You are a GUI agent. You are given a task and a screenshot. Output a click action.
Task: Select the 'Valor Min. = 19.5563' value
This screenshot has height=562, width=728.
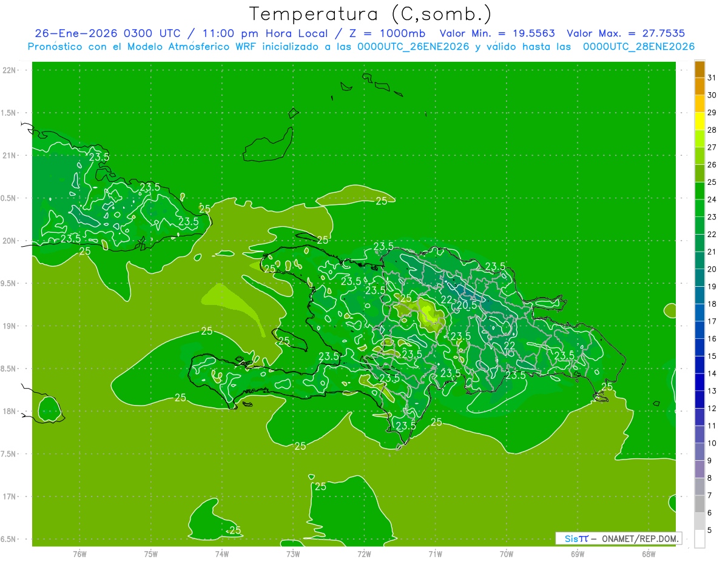[x=497, y=33]
